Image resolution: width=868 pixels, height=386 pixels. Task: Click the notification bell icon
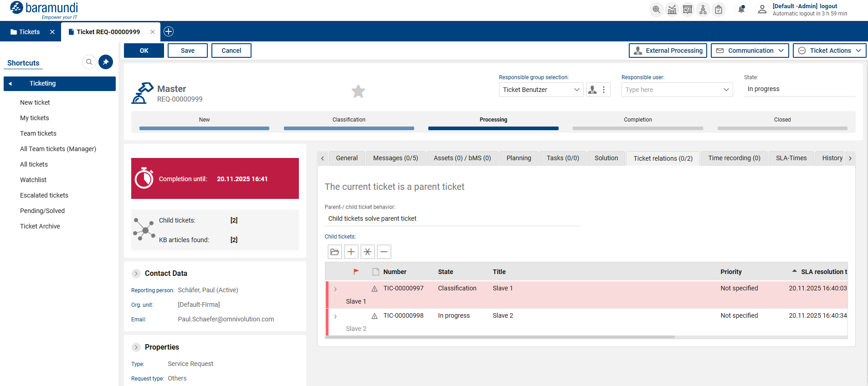pyautogui.click(x=741, y=10)
